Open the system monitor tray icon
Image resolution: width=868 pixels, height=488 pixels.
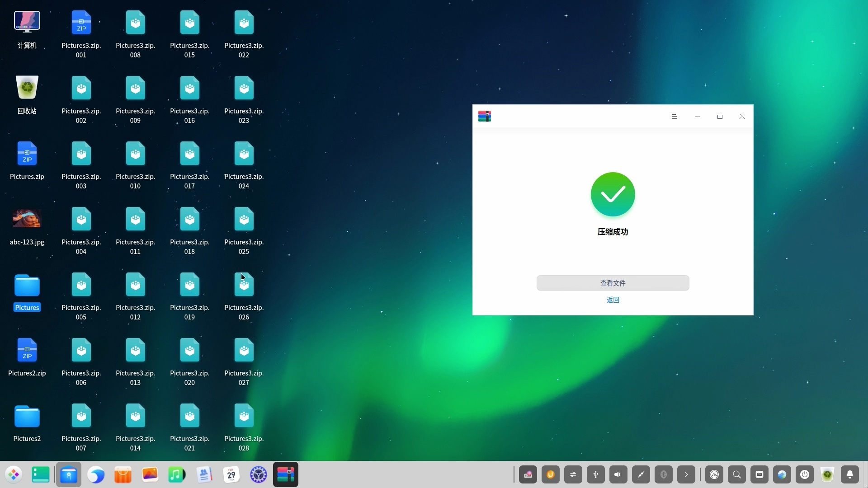[714, 474]
